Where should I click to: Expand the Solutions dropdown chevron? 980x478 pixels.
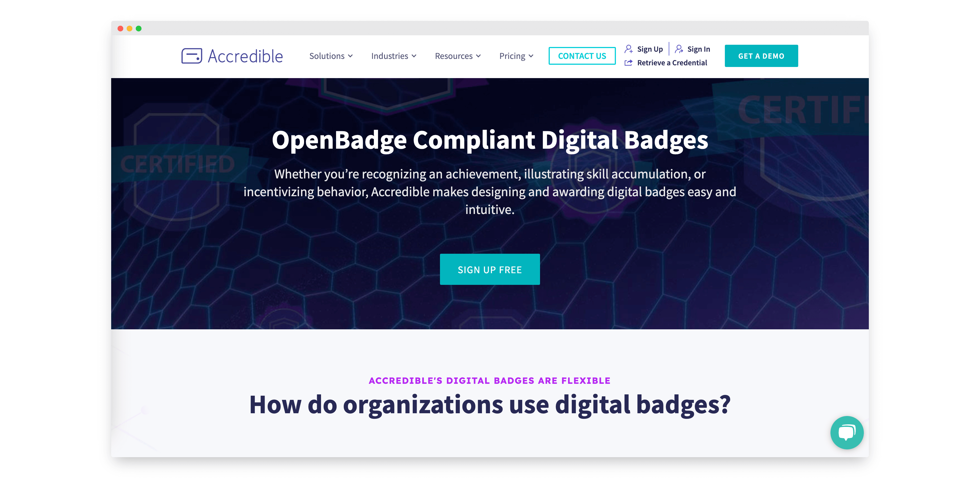point(350,56)
